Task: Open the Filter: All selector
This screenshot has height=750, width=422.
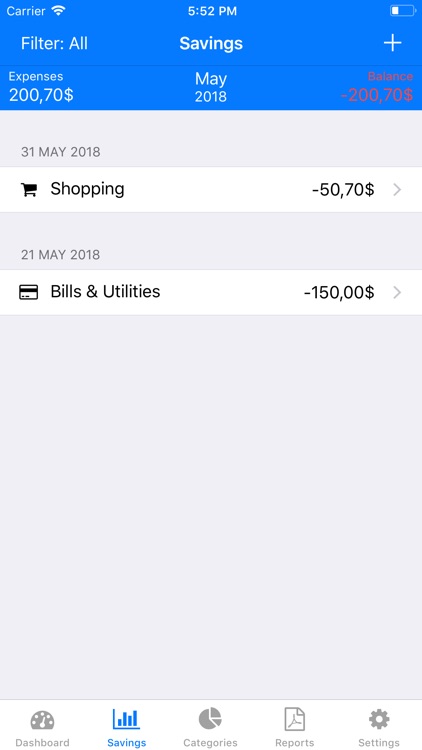Action: pyautogui.click(x=54, y=44)
